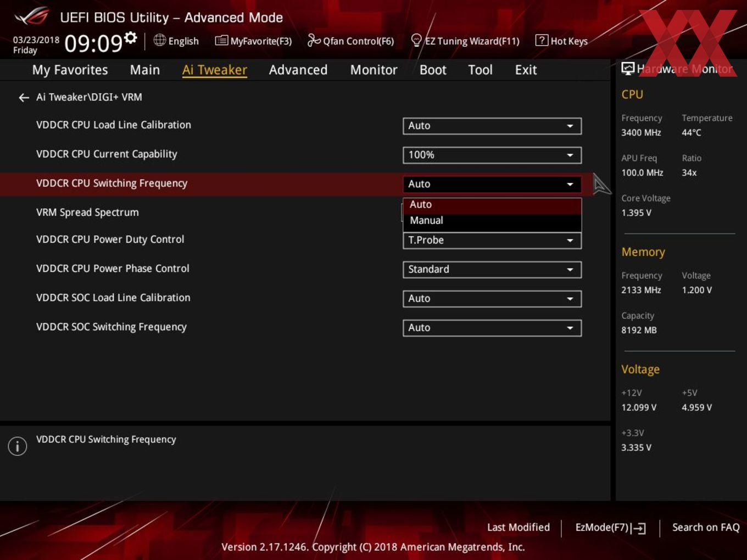Switch to My Favorites tab
Screen dimensions: 747x560
click(x=70, y=70)
